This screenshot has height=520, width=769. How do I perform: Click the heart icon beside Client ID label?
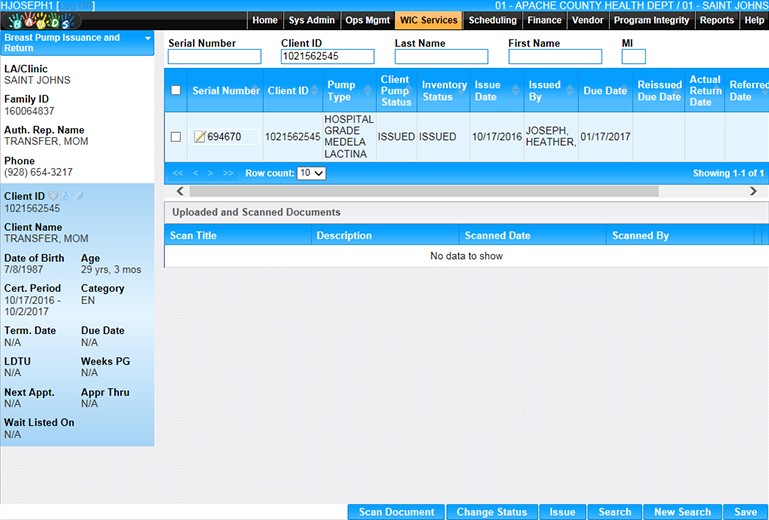(x=54, y=197)
